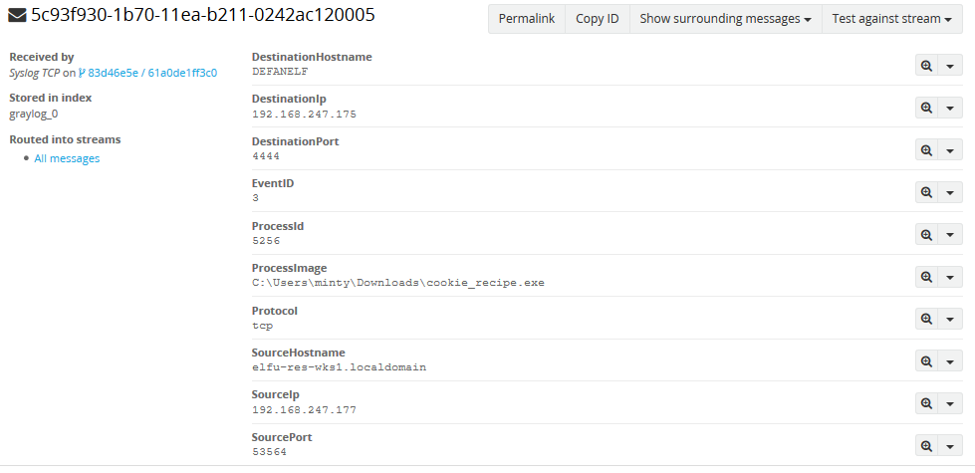Open Test against stream menu

tap(891, 19)
